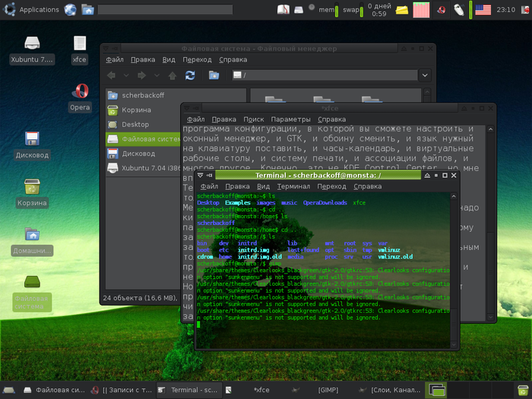The width and height of the screenshot is (532, 399).
Task: Select Корзина in file manager sidebar
Action: click(143, 110)
